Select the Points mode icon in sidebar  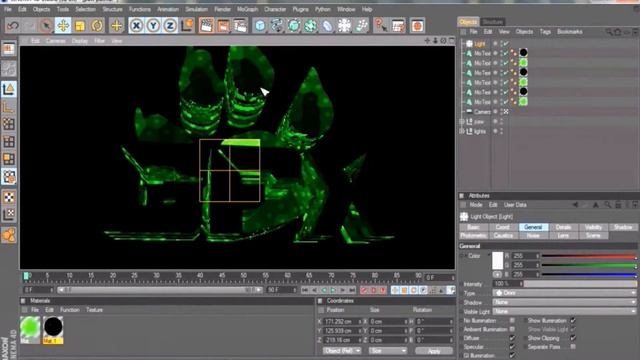point(9,124)
